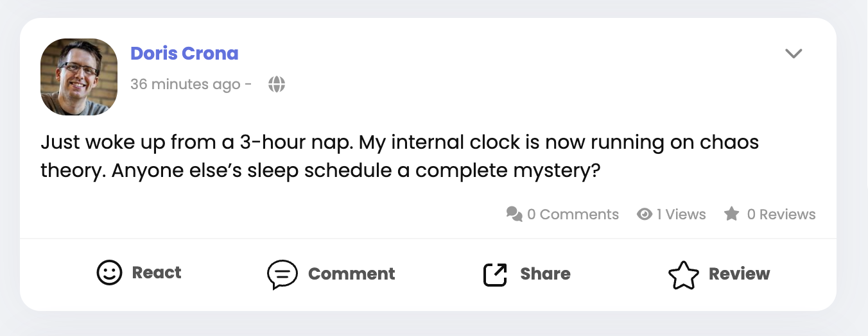868x336 pixels.
Task: Click the 36 minutes ago timestamp
Action: pos(186,84)
